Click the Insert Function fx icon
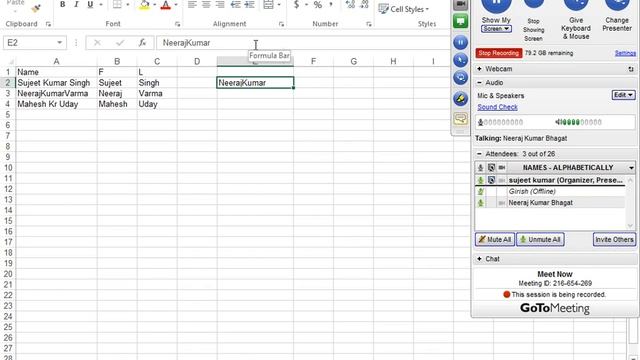This screenshot has height=360, width=640. [x=142, y=43]
